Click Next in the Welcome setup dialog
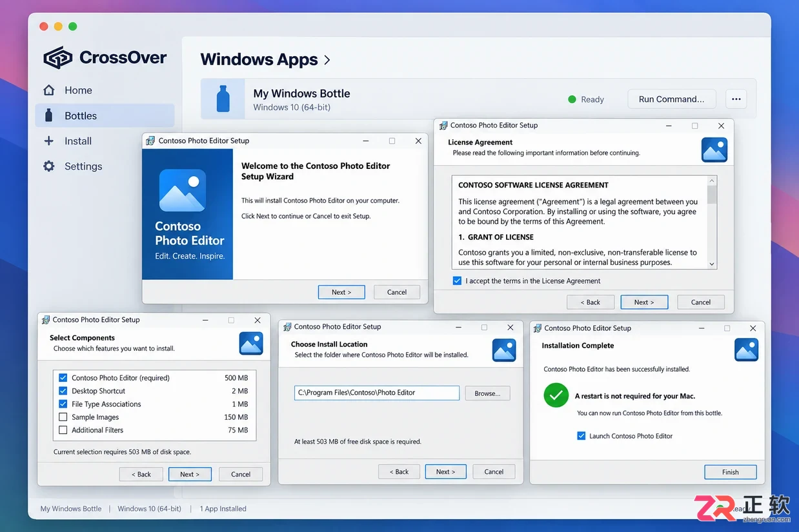 [341, 292]
